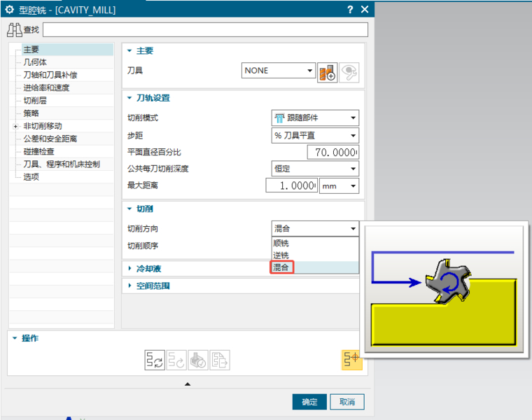Click the Verify tool path icon
Image resolution: width=532 pixels, height=420 pixels.
[198, 360]
